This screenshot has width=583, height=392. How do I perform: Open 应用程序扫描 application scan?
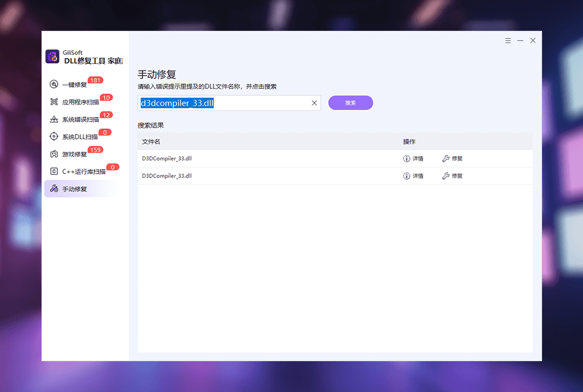pos(80,102)
